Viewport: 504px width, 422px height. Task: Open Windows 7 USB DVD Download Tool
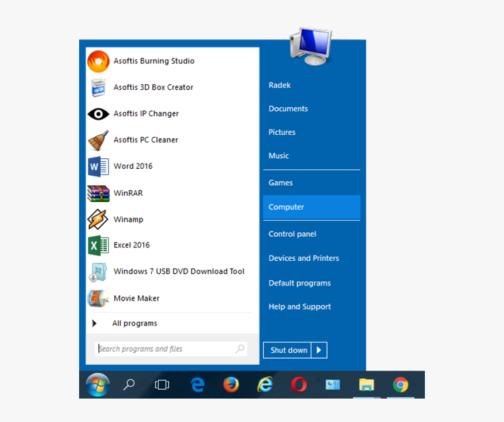[x=179, y=271]
